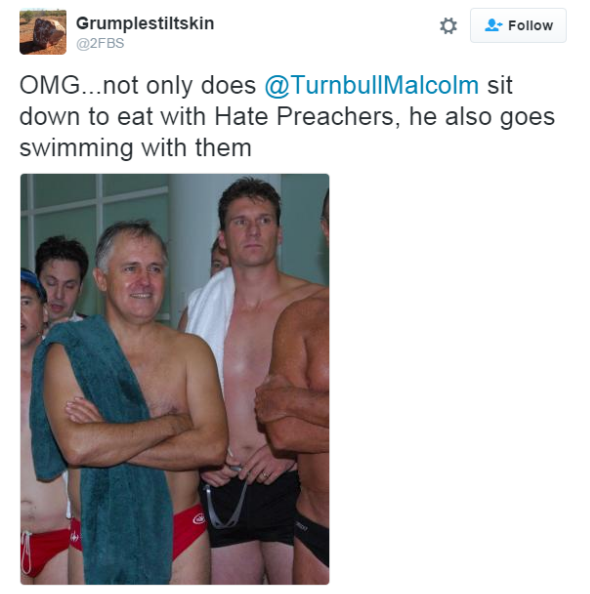Expand the attached swimming pool photo
The height and width of the screenshot is (594, 590).
point(175,379)
